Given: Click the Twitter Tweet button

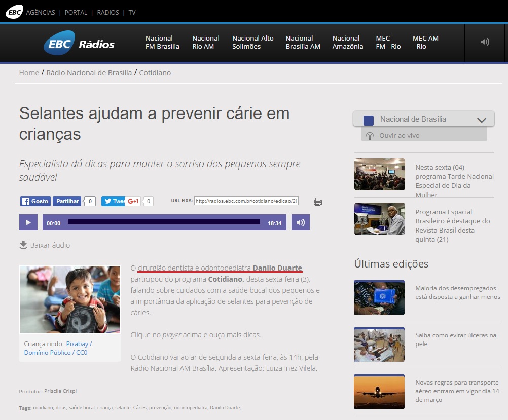Looking at the screenshot, I should point(113,201).
